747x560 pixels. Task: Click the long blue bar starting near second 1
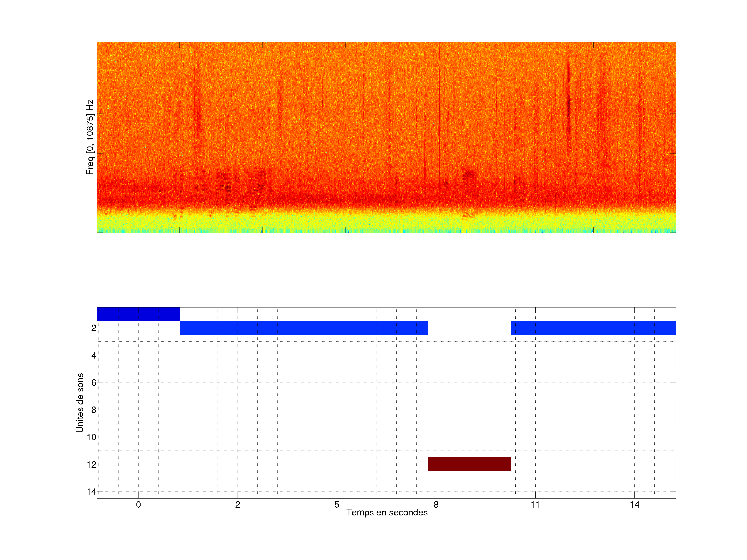pyautogui.click(x=303, y=328)
